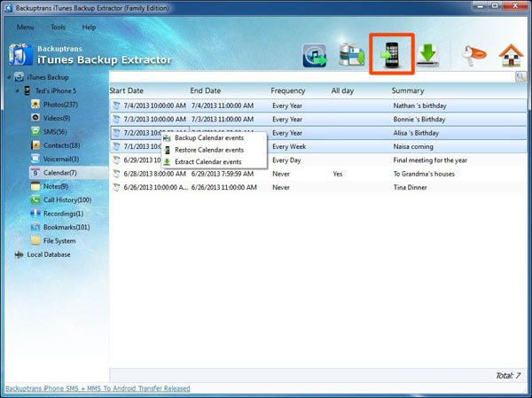Click the Every Week frequency cell
This screenshot has height=398, width=532.
pos(289,146)
